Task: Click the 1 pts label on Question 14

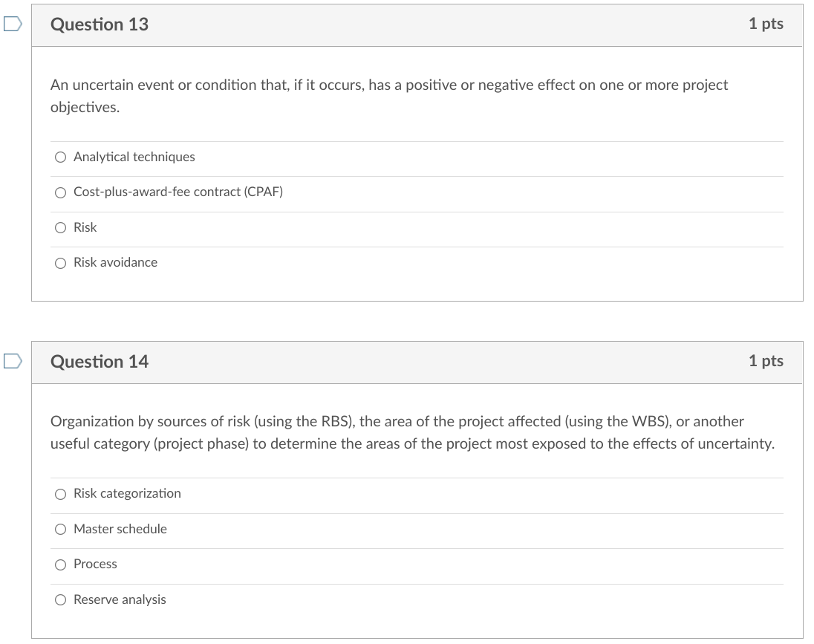Action: [x=767, y=361]
